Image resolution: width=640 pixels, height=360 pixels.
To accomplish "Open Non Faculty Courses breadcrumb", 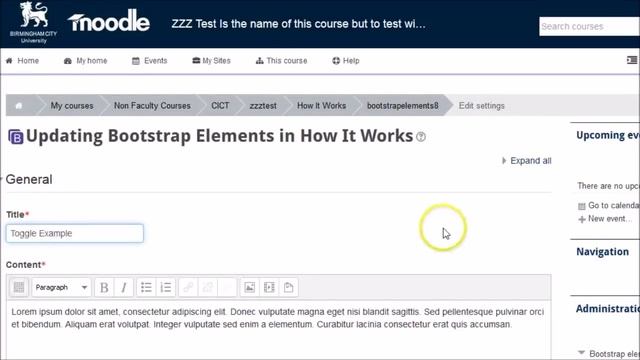I will pyautogui.click(x=152, y=106).
